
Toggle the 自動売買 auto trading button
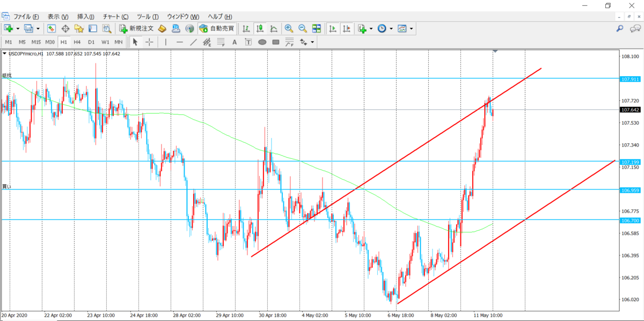(216, 28)
